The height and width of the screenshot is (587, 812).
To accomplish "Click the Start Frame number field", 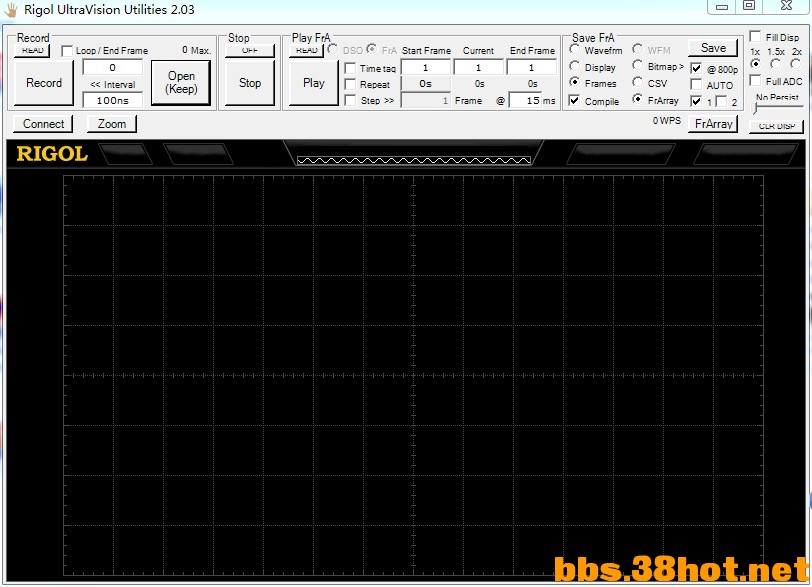I will point(426,68).
